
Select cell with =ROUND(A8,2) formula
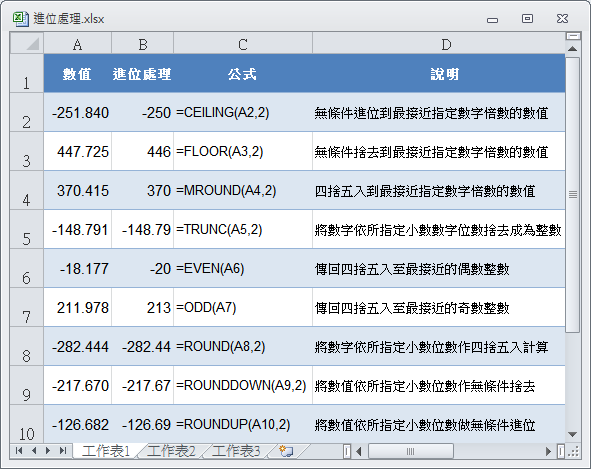tap(243, 346)
